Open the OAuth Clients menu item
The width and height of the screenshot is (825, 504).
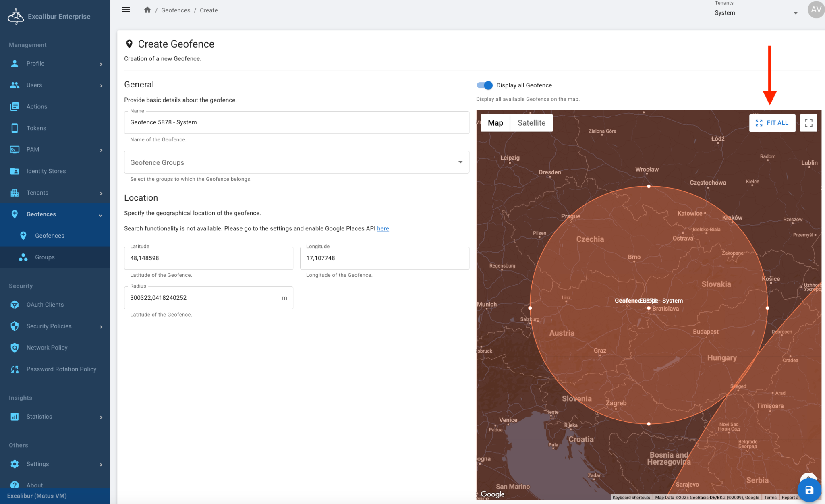55,305
